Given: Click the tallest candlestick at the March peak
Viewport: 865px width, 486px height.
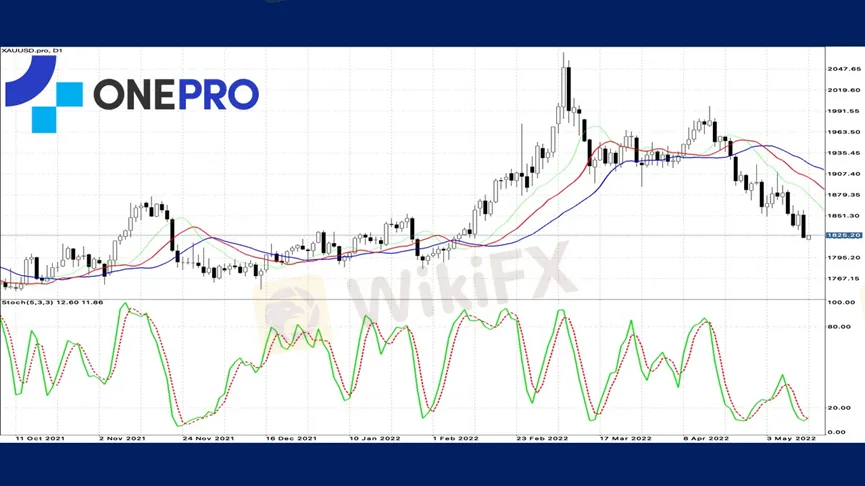Looking at the screenshot, I should (563, 86).
